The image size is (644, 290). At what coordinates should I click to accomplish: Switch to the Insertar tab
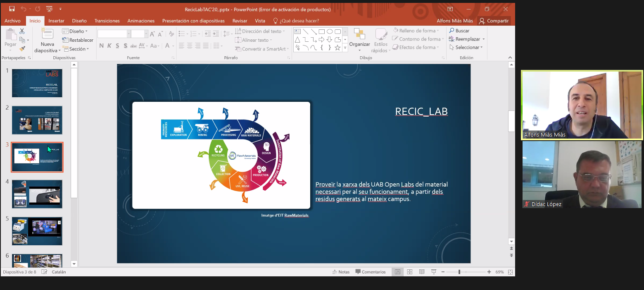[56, 21]
